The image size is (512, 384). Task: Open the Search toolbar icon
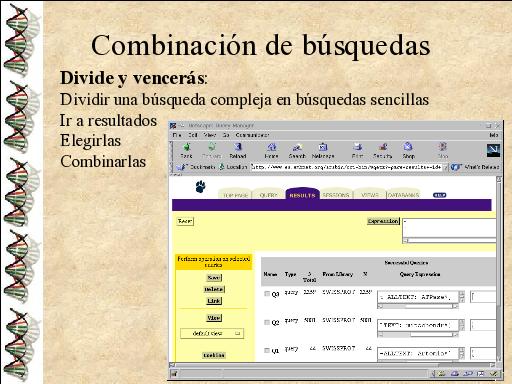(x=297, y=147)
